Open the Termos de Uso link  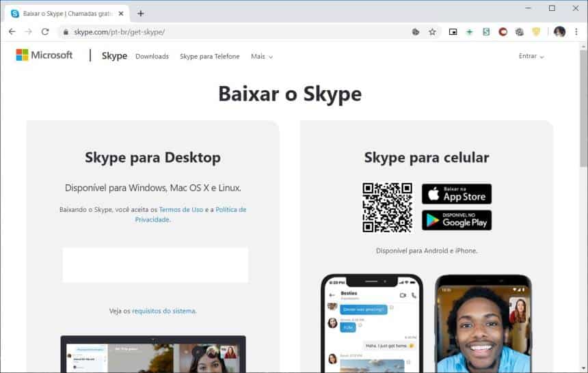click(181, 210)
